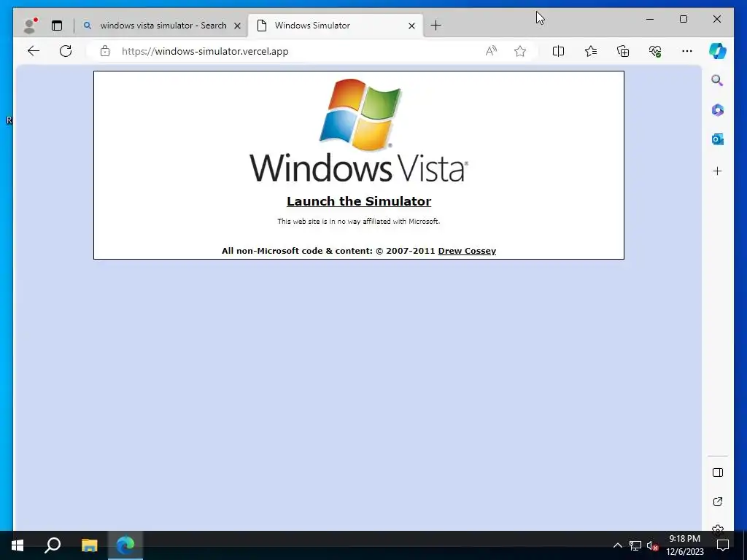Image resolution: width=747 pixels, height=560 pixels.
Task: Open Settings and more ellipsis menu
Action: pyautogui.click(x=686, y=51)
